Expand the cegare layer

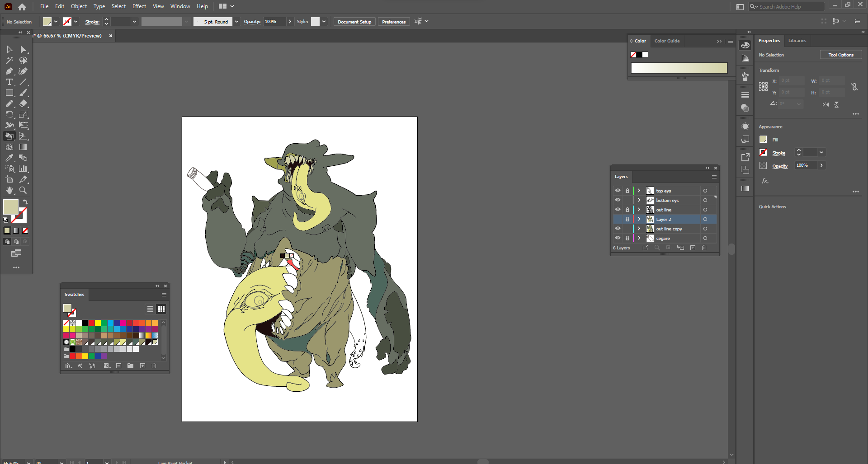(x=639, y=238)
